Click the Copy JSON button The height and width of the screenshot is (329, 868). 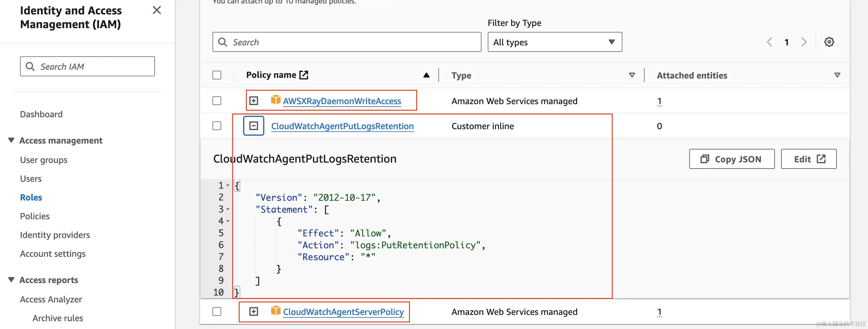tap(731, 159)
